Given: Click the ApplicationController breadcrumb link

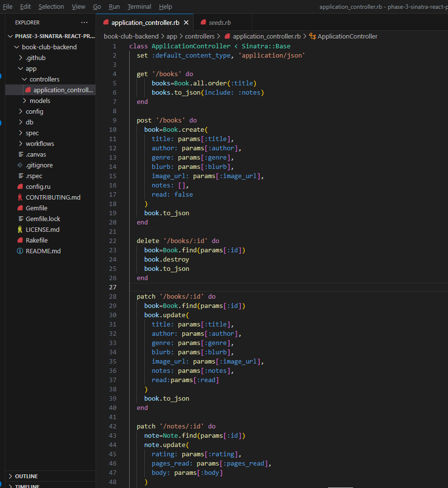Looking at the screenshot, I should click(x=349, y=36).
